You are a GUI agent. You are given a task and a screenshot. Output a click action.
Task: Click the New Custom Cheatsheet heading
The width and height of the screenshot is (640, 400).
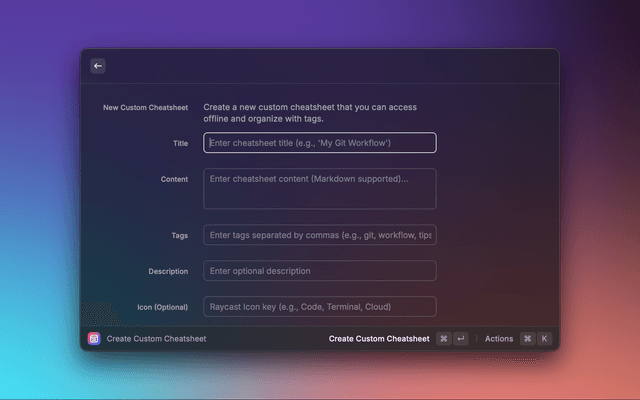(x=145, y=107)
